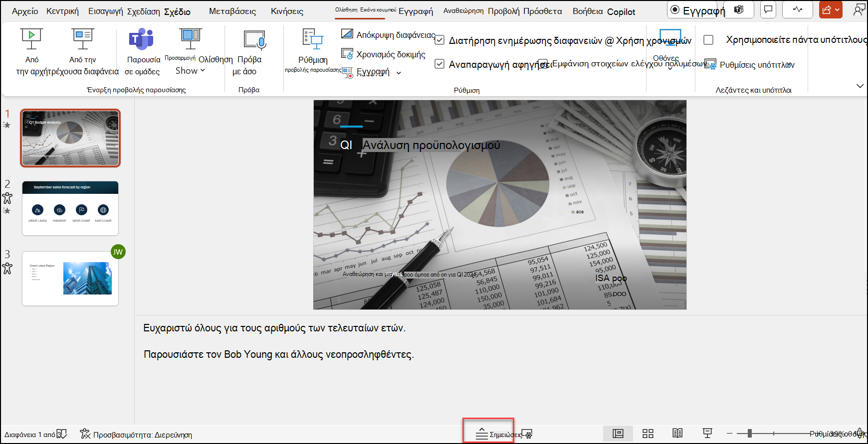Open the Comments pane icon
The height and width of the screenshot is (444, 868).
click(x=769, y=9)
